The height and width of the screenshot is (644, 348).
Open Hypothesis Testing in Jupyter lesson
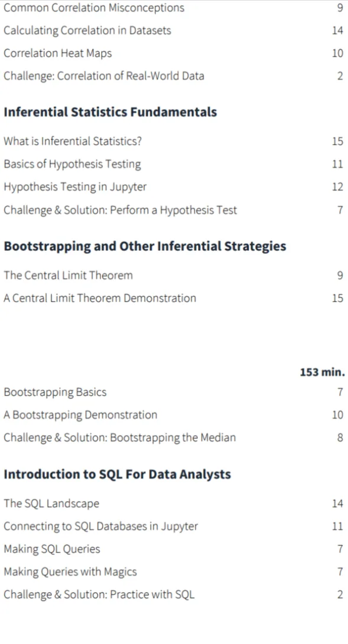[75, 187]
